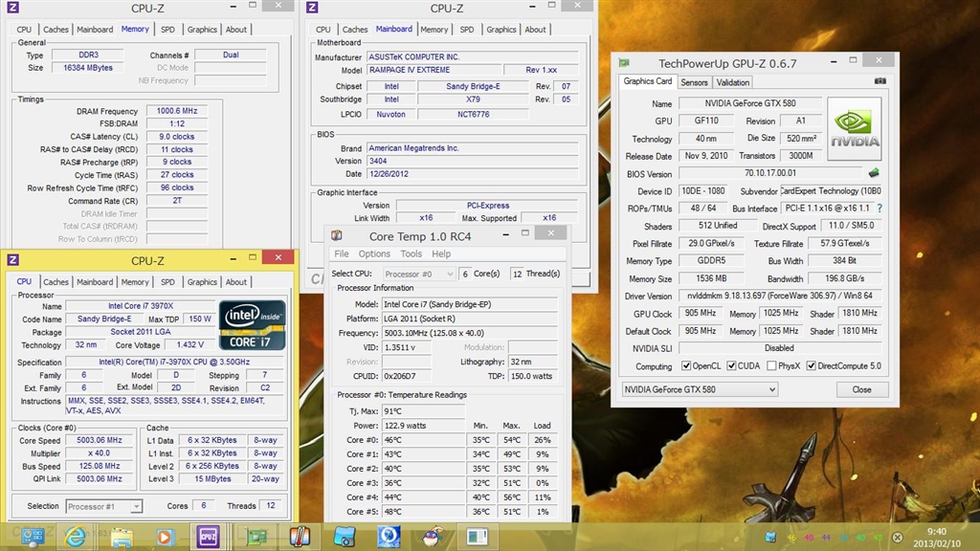Click the blue question mark beside Bus Interface
The image size is (980, 551).
tap(880, 208)
